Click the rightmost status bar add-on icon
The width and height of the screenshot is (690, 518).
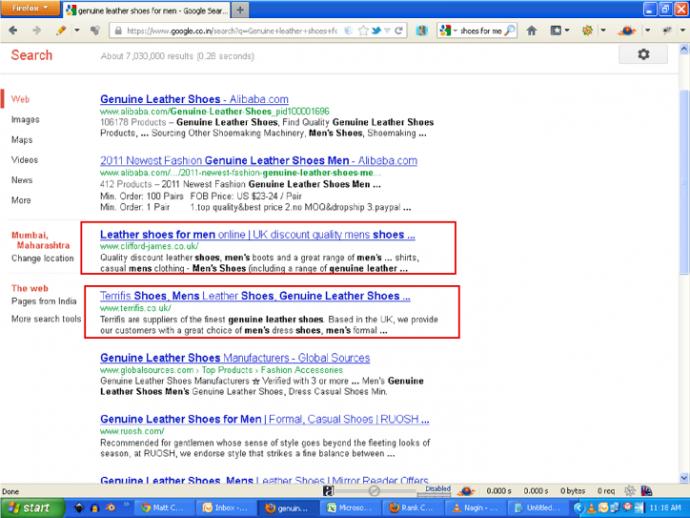point(646,491)
